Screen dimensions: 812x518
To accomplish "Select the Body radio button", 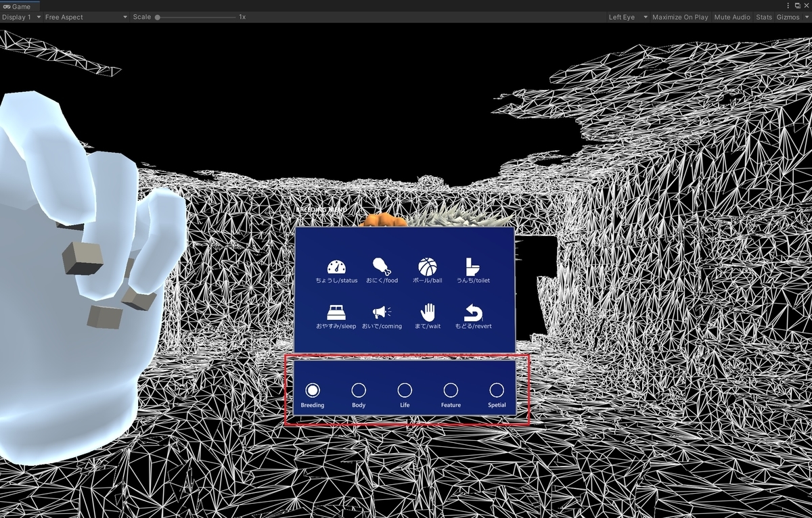I will point(359,390).
